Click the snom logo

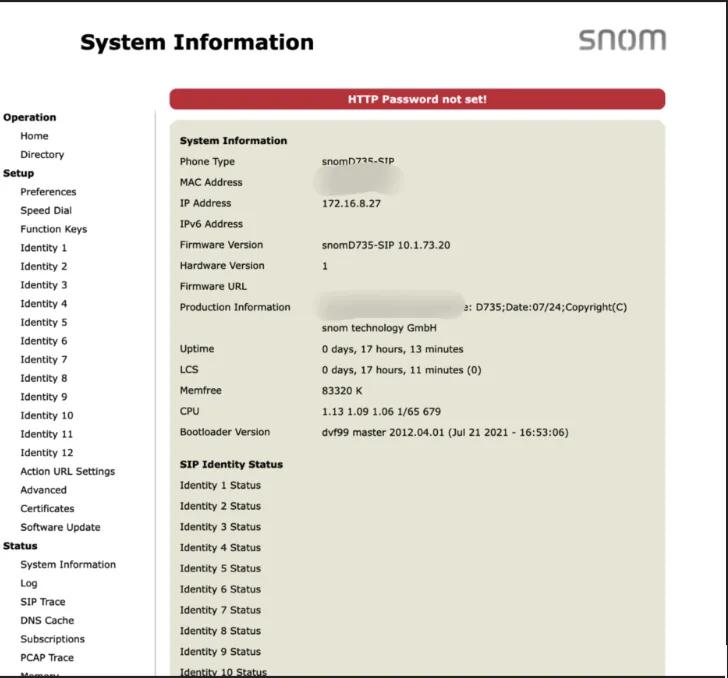coord(622,40)
